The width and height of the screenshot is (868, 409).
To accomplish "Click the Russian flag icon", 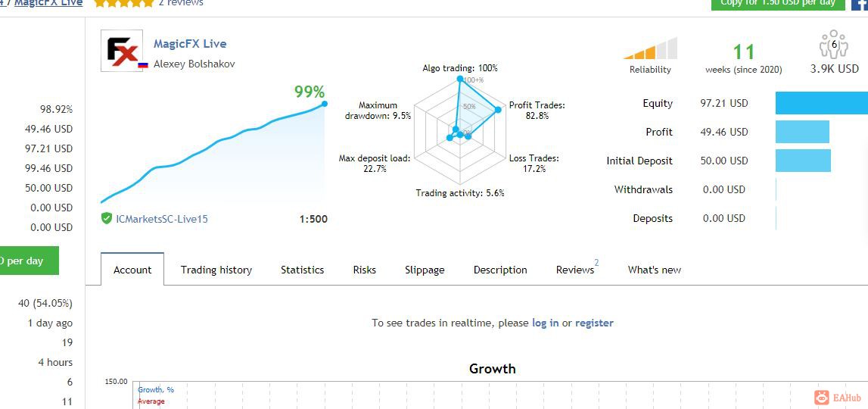I will pos(143,65).
